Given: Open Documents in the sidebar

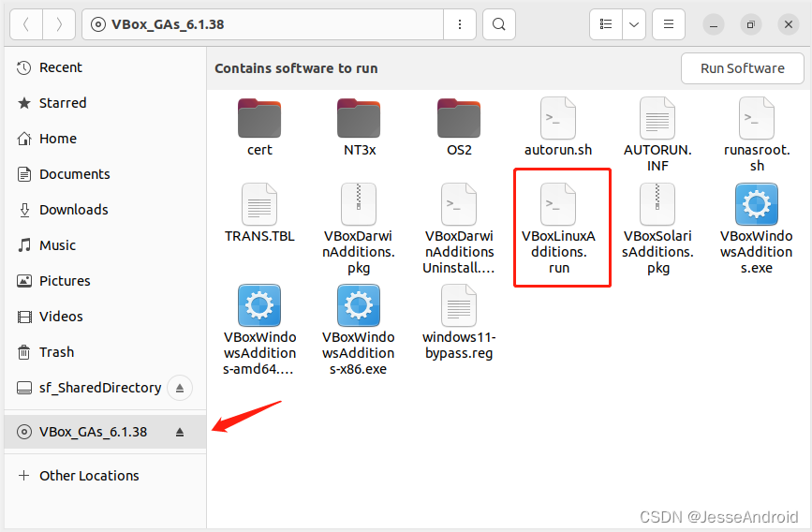Looking at the screenshot, I should click(x=105, y=174).
